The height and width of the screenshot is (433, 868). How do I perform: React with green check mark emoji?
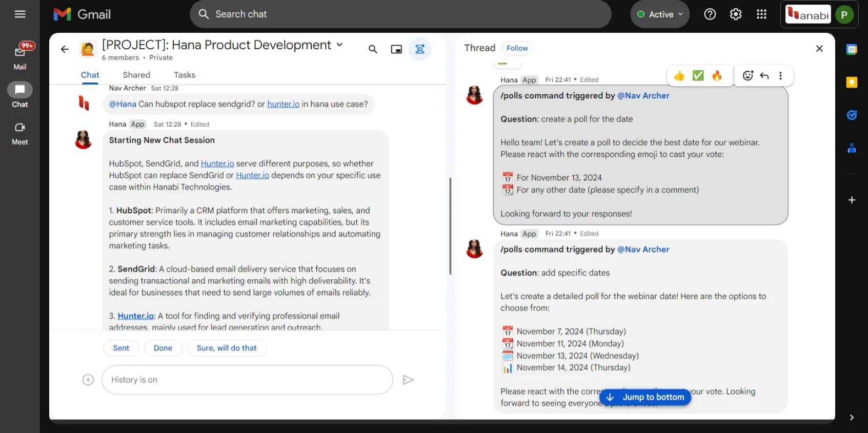tap(698, 76)
